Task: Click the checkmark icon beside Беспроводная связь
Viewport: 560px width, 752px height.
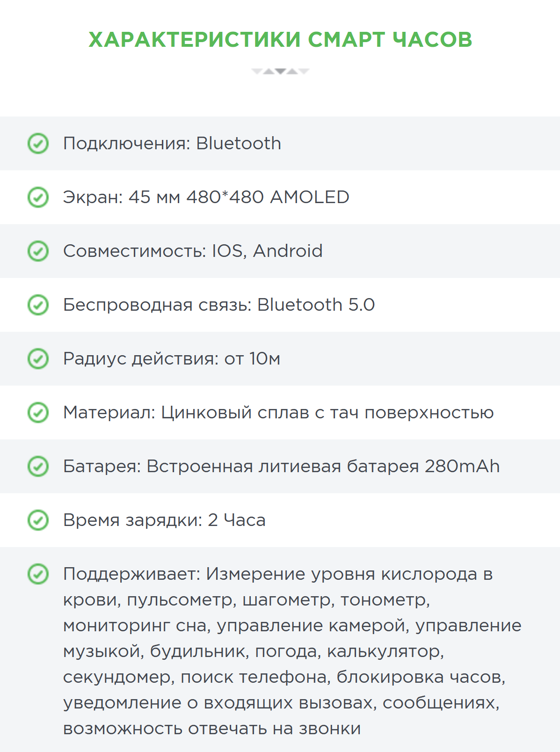Action: click(x=38, y=305)
